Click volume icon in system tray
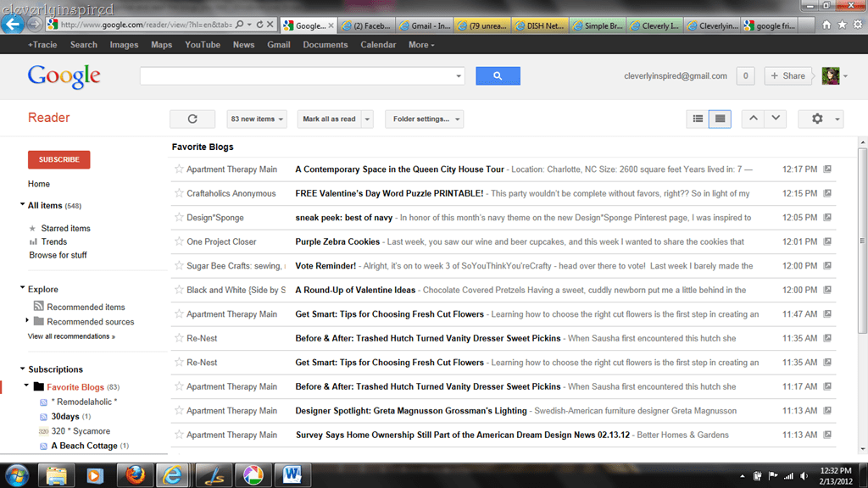Screen dimensions: 868x488 805,476
